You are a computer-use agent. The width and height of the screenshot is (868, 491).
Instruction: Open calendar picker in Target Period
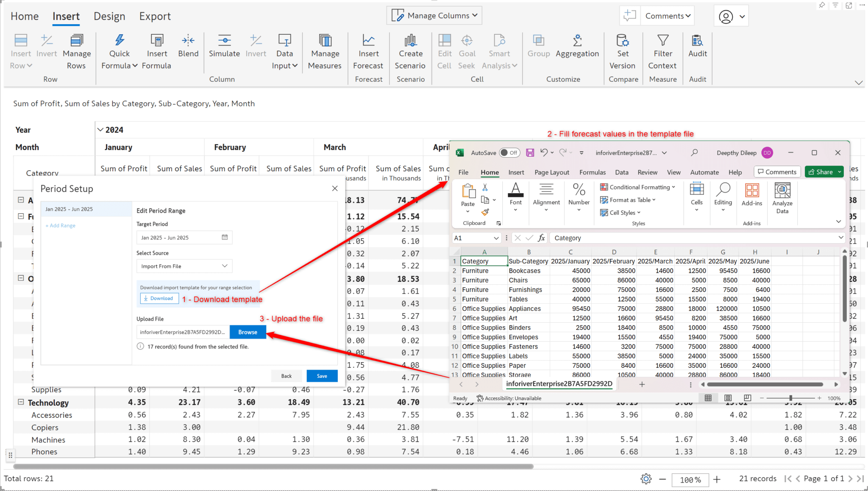(x=225, y=238)
